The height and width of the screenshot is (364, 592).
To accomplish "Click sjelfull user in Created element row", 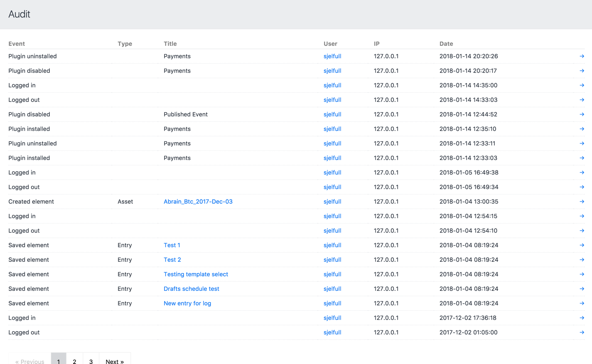I will 332,202.
